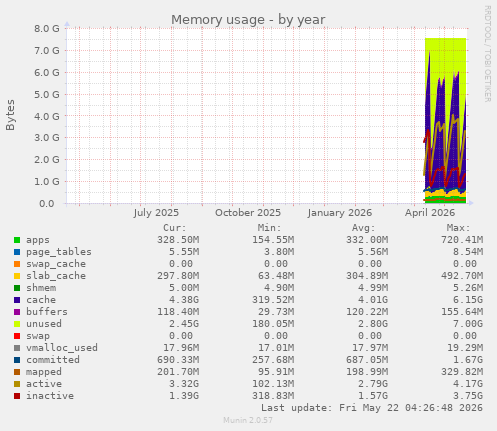Select the 'active' legend label

44,384
